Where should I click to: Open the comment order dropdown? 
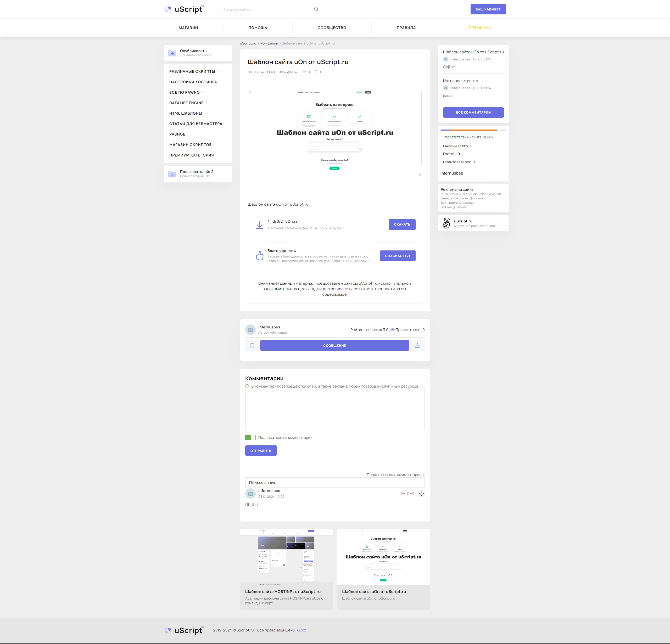tap(335, 483)
